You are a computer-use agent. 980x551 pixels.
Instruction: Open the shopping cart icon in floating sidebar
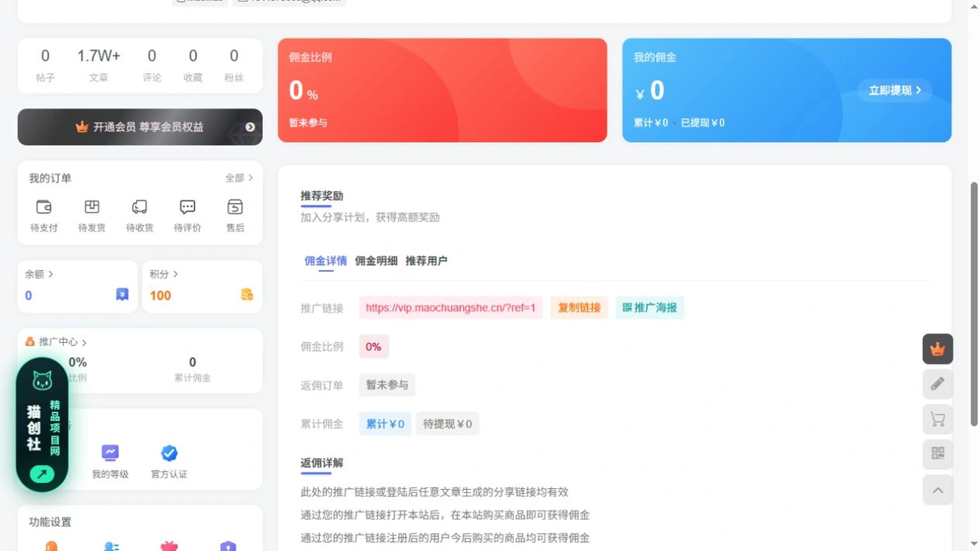coord(938,419)
